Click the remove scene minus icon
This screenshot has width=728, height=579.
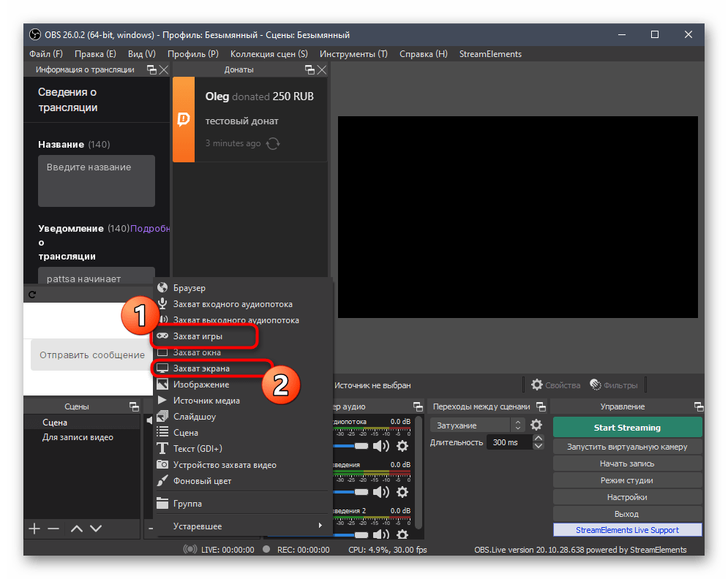(x=53, y=528)
